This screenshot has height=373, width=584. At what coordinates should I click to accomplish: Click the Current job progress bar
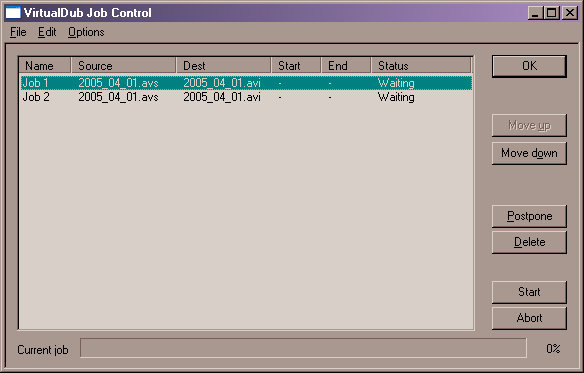[303, 348]
